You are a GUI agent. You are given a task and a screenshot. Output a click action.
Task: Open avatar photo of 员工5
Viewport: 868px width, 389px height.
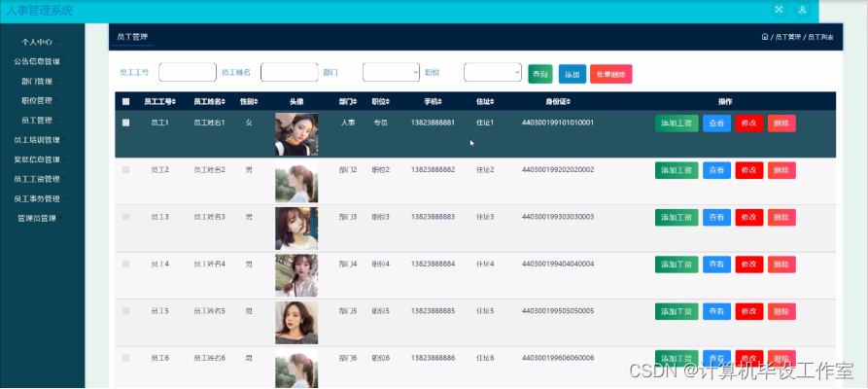(x=296, y=323)
